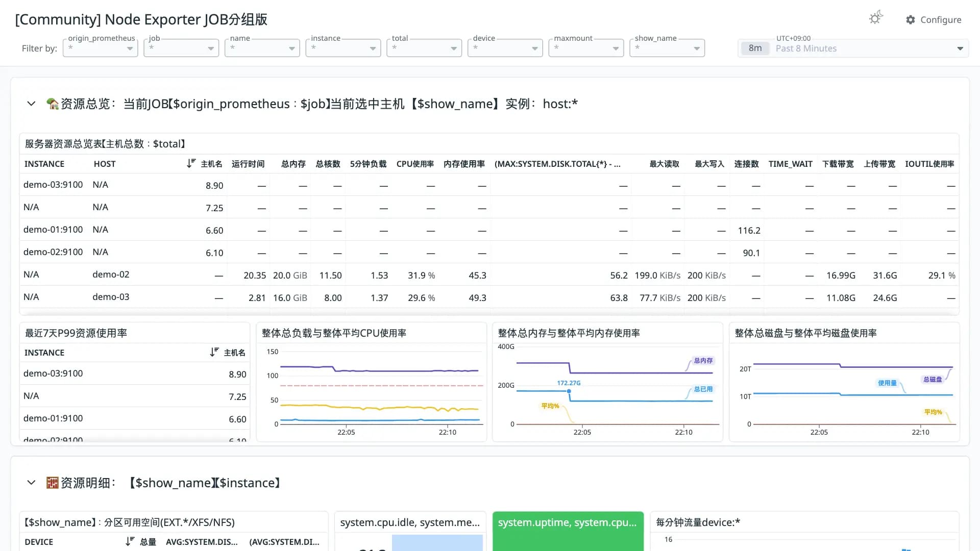Click the 整体总负载与整体平均CPU使用率 panel title
This screenshot has height=551, width=980.
334,333
